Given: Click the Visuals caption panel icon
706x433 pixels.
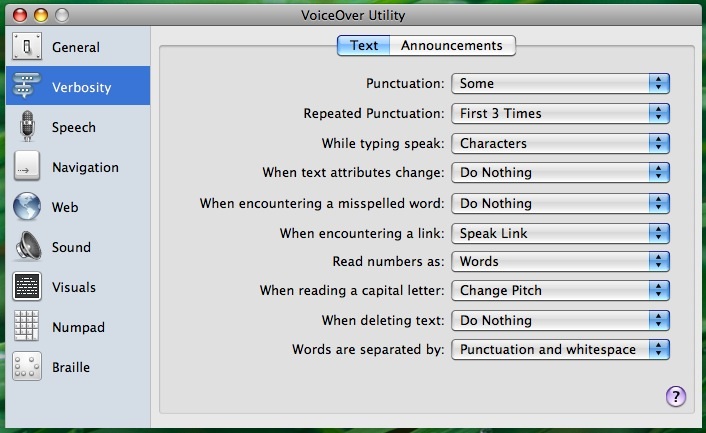Looking at the screenshot, I should [x=27, y=286].
